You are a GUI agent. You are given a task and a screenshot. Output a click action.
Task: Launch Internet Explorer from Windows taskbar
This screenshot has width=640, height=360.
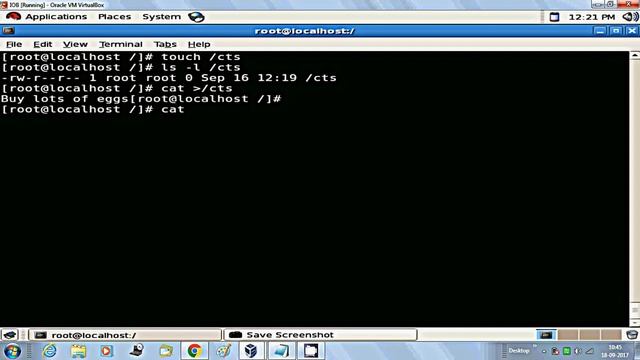point(50,351)
